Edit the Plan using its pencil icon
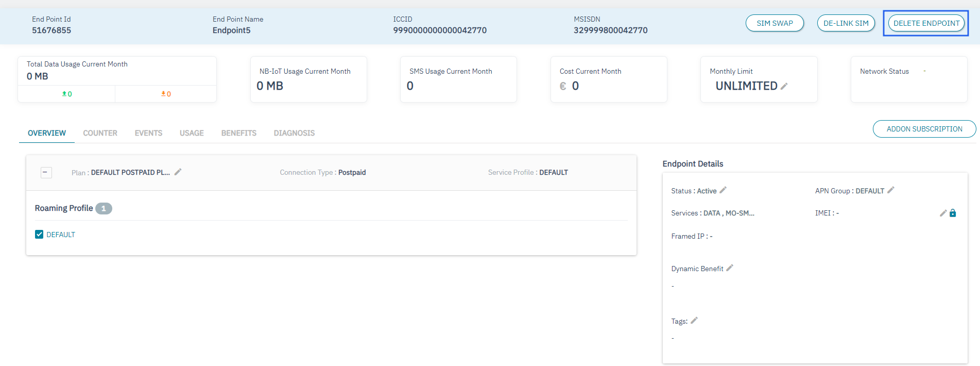This screenshot has width=980, height=366. coord(178,172)
